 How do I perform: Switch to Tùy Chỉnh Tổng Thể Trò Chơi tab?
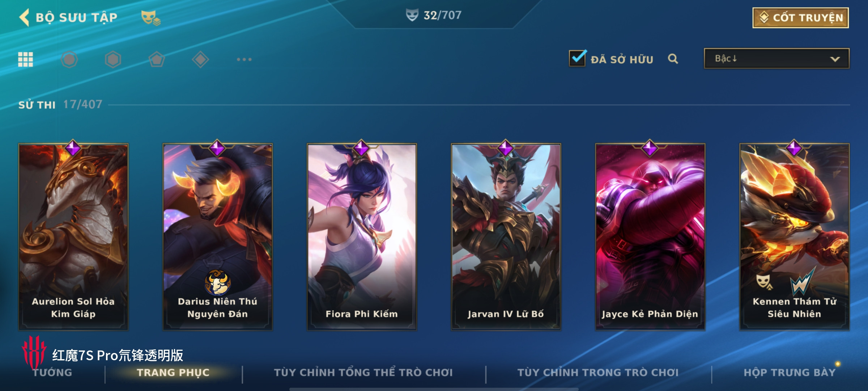click(x=363, y=373)
